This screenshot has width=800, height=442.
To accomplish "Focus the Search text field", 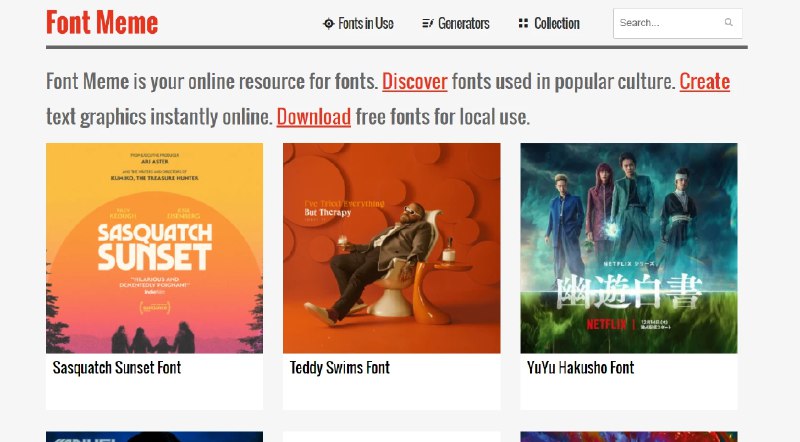I will point(667,22).
